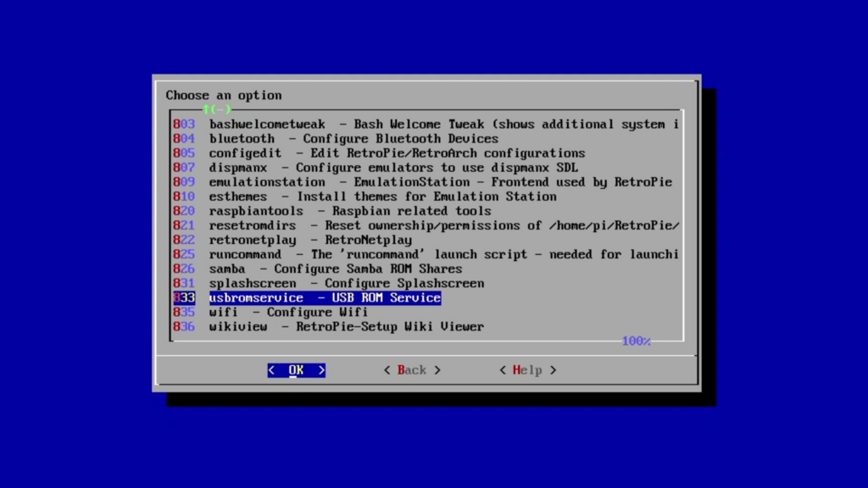The image size is (868, 488).
Task: Click the 835 item number
Action: coord(184,312)
